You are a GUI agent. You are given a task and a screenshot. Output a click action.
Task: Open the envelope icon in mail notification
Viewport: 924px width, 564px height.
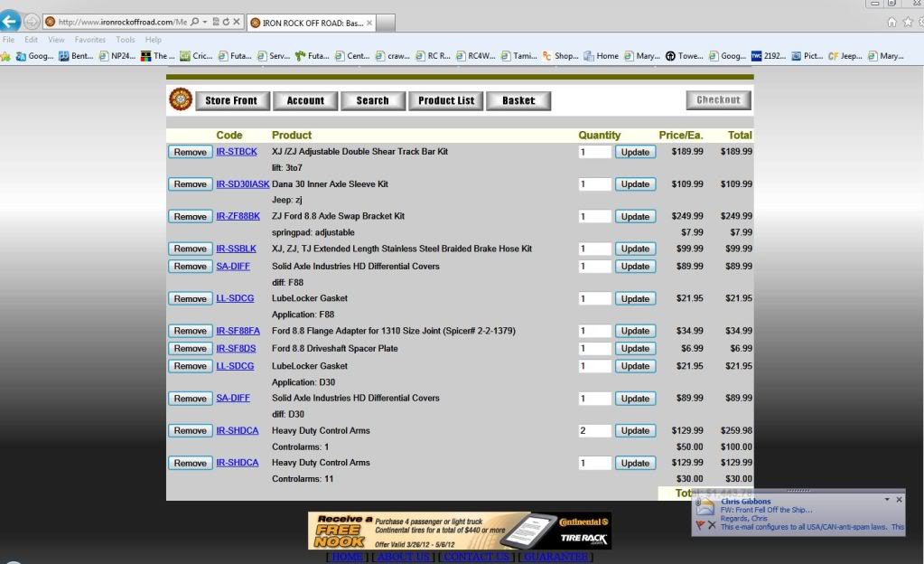coord(705,506)
